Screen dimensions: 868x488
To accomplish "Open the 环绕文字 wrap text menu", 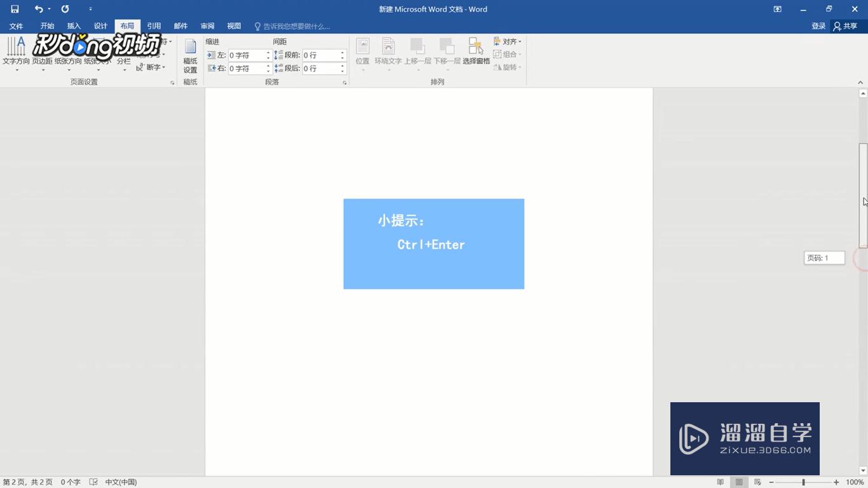I will (x=388, y=54).
